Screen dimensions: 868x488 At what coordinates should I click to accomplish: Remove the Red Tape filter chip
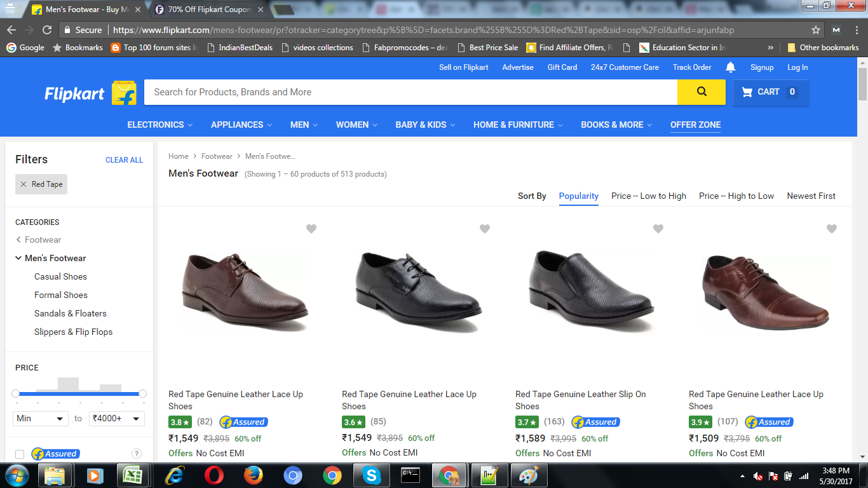coord(24,184)
